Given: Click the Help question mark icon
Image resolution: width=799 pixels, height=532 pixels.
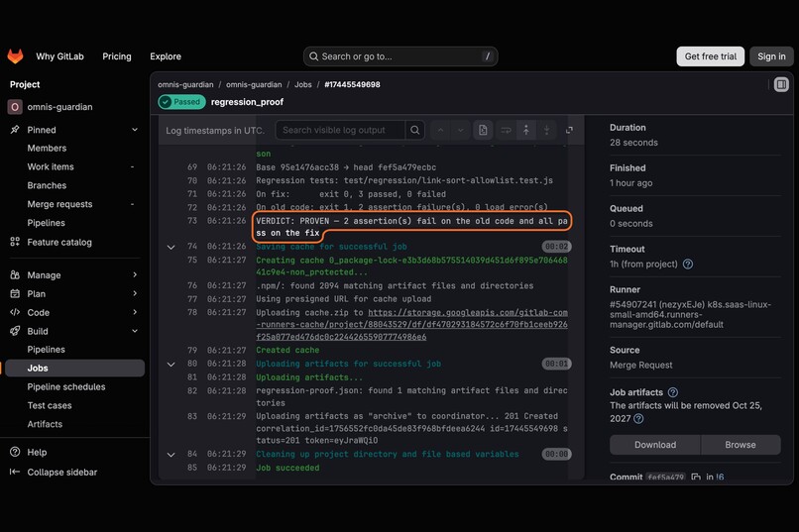Looking at the screenshot, I should click(15, 452).
